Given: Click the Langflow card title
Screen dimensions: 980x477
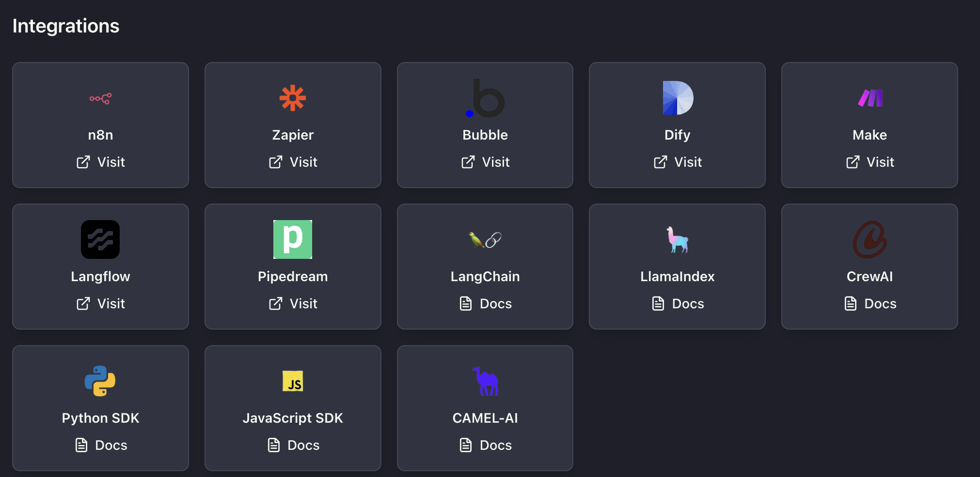Looking at the screenshot, I should [100, 276].
